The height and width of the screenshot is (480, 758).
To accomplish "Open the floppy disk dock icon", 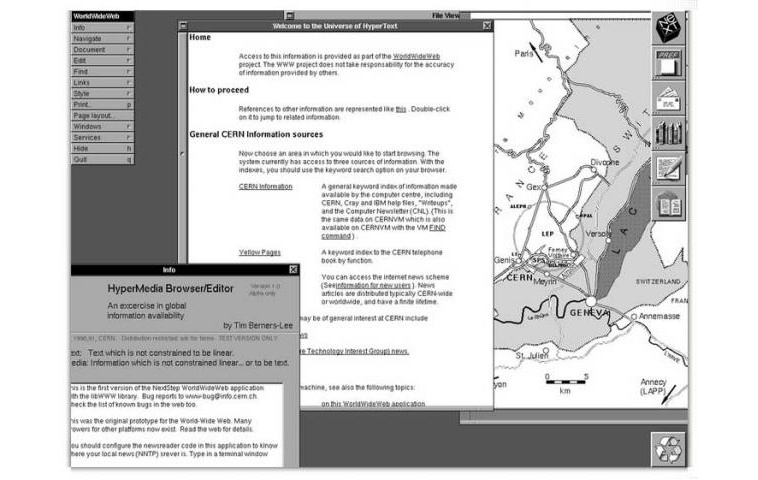I will coord(669,63).
